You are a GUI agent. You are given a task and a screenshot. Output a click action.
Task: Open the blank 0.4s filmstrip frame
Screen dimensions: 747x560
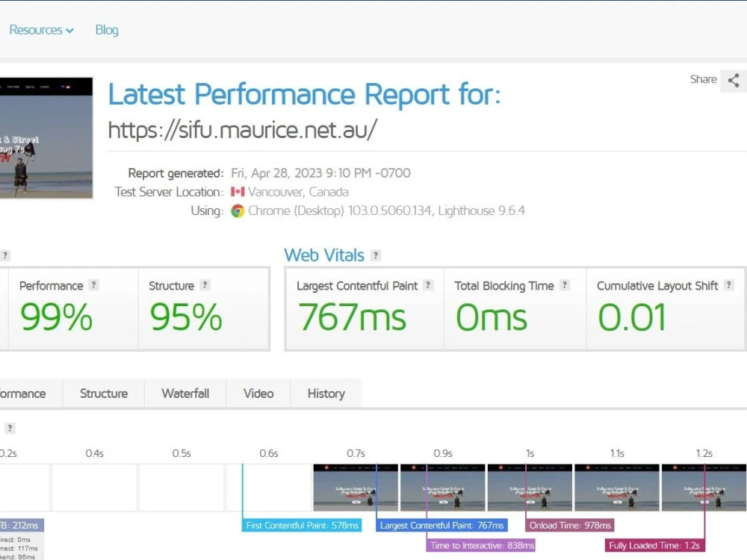point(94,488)
